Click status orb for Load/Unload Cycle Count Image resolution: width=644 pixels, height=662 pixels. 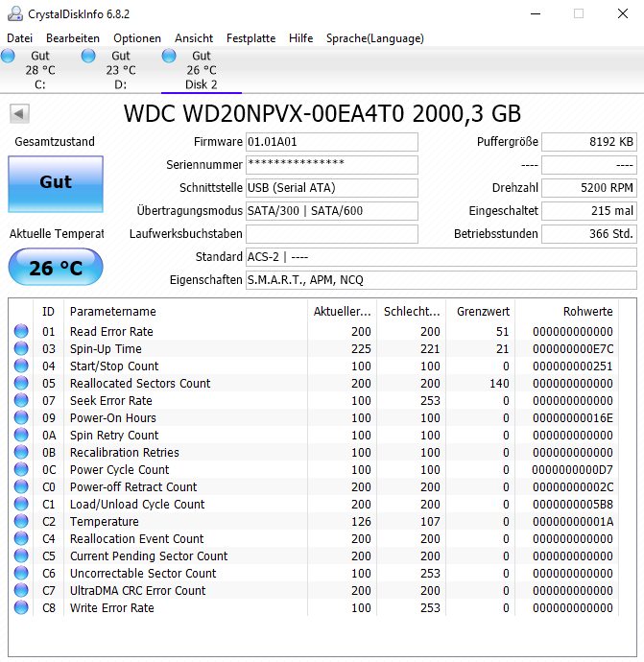point(21,505)
